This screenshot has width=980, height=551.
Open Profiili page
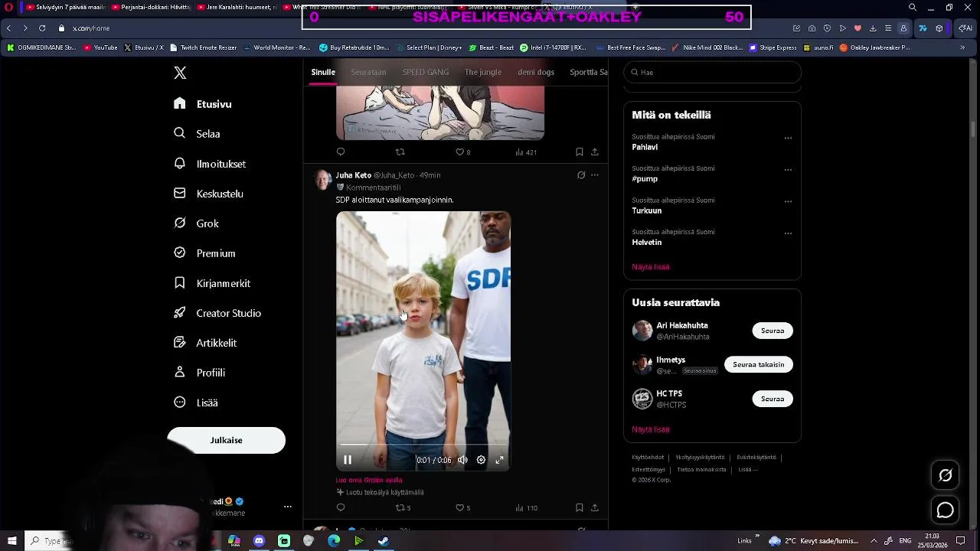(x=199, y=373)
